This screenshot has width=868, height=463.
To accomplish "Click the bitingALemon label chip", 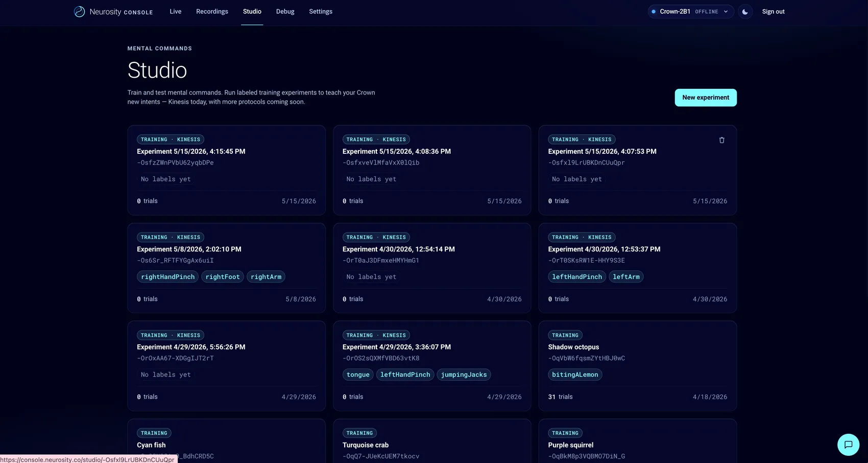I will (575, 375).
